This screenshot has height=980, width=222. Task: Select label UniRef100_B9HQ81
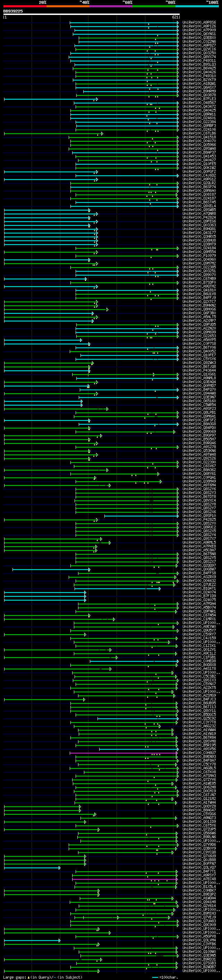tap(199, 229)
